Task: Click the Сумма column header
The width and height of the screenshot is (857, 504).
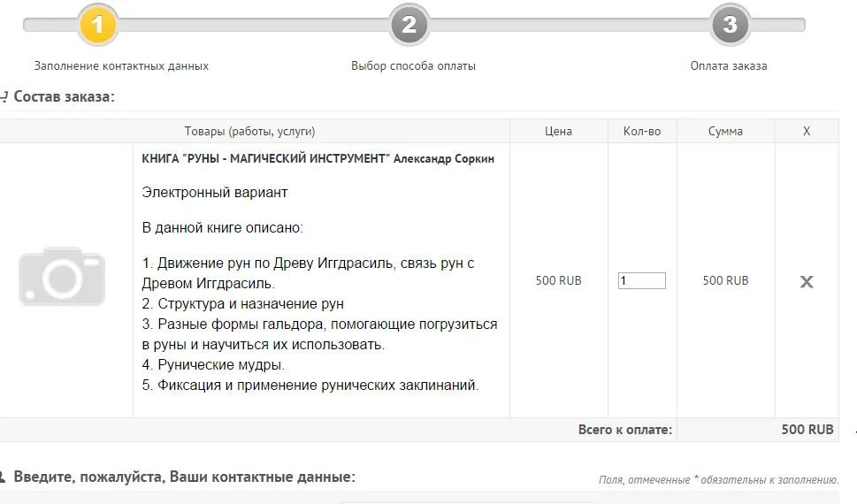Action: point(725,131)
